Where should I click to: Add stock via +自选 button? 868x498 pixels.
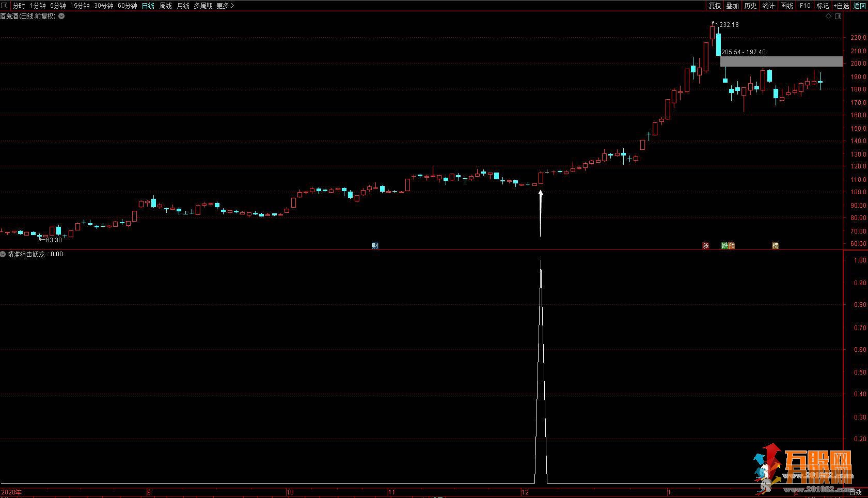[x=841, y=6]
